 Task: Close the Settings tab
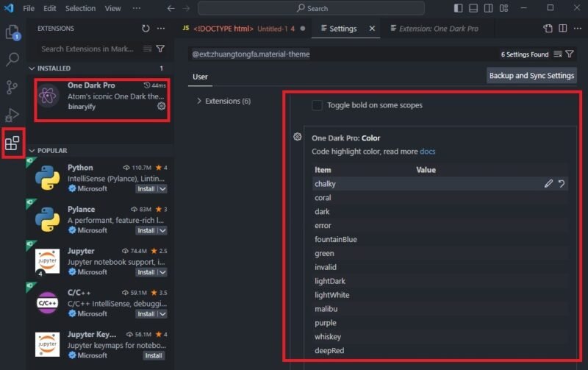[372, 29]
